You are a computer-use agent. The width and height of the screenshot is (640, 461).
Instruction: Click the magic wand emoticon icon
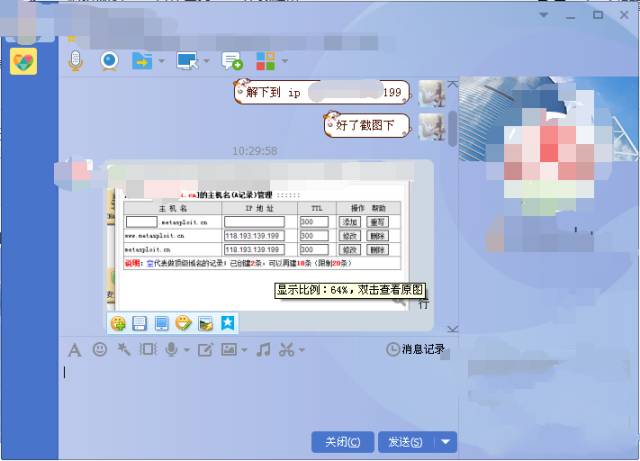coord(124,349)
